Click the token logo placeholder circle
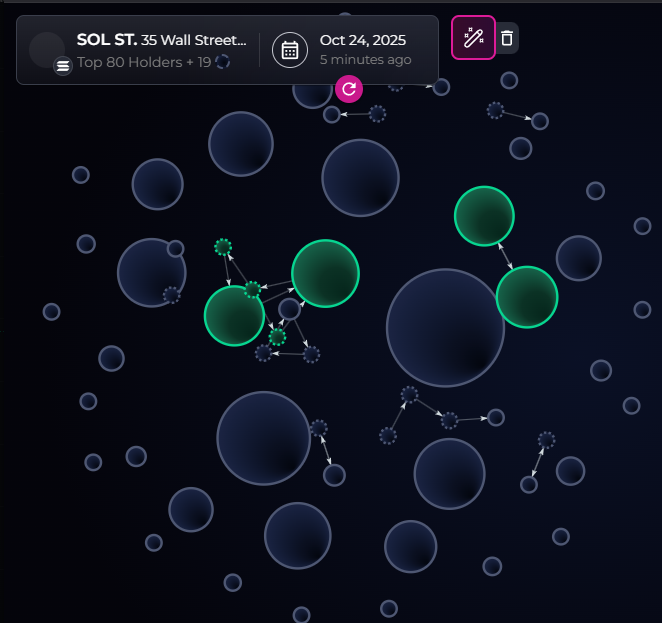The width and height of the screenshot is (662, 623). [47, 50]
